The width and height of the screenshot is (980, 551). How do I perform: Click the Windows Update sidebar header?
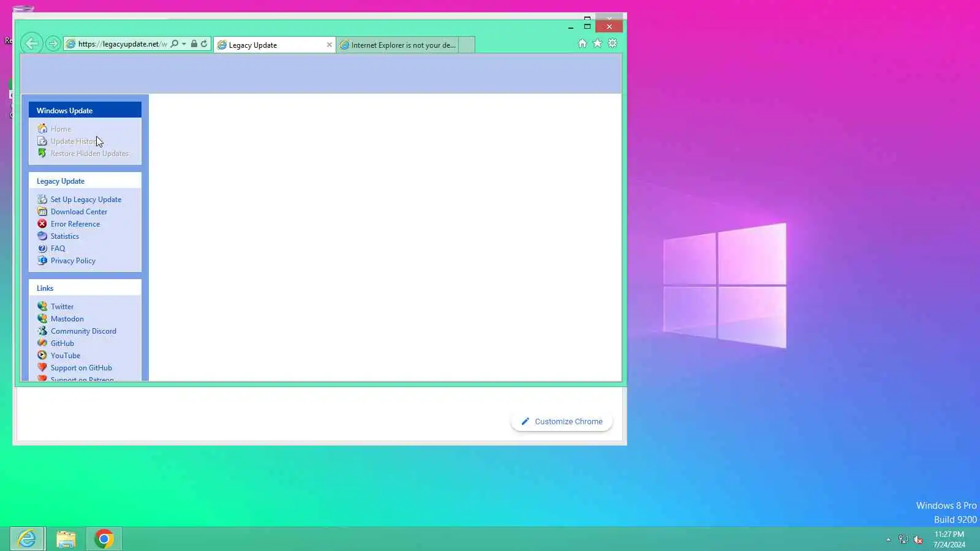[85, 110]
